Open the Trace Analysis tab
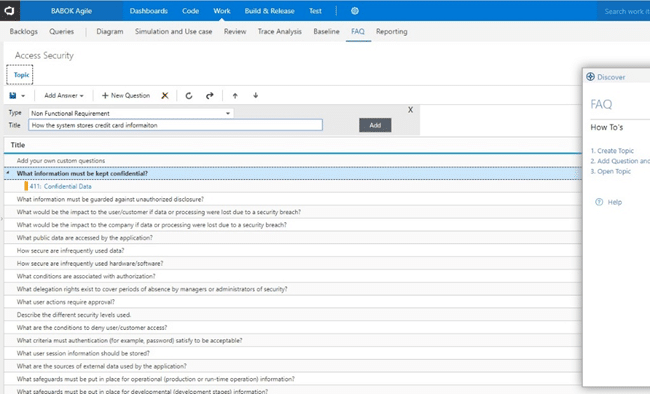650x395 pixels. point(279,32)
